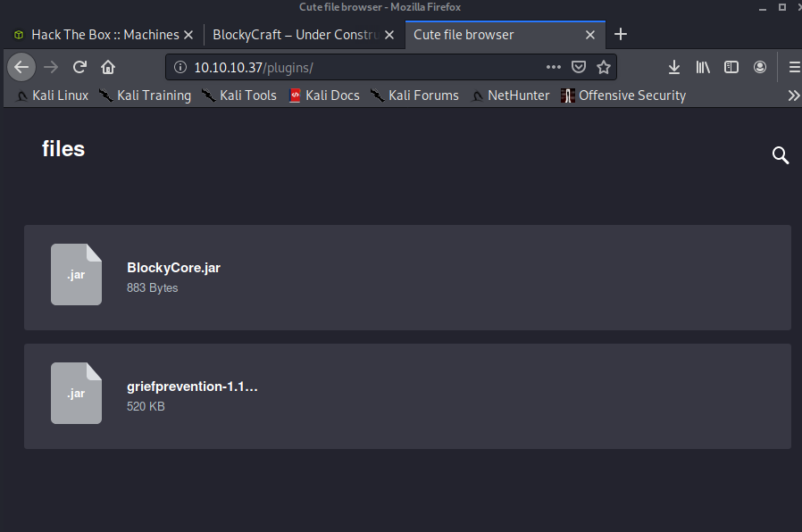
Task: Open the Firefox account icon
Action: (x=760, y=67)
